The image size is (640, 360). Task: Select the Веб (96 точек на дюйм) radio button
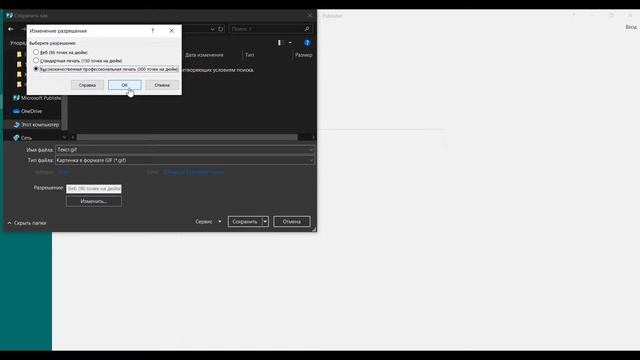tap(36, 52)
